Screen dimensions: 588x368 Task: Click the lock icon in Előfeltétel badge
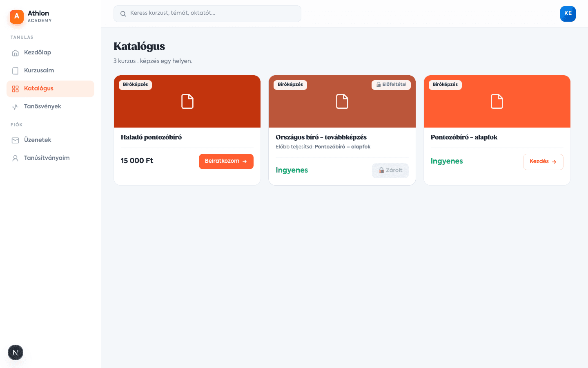(x=379, y=85)
